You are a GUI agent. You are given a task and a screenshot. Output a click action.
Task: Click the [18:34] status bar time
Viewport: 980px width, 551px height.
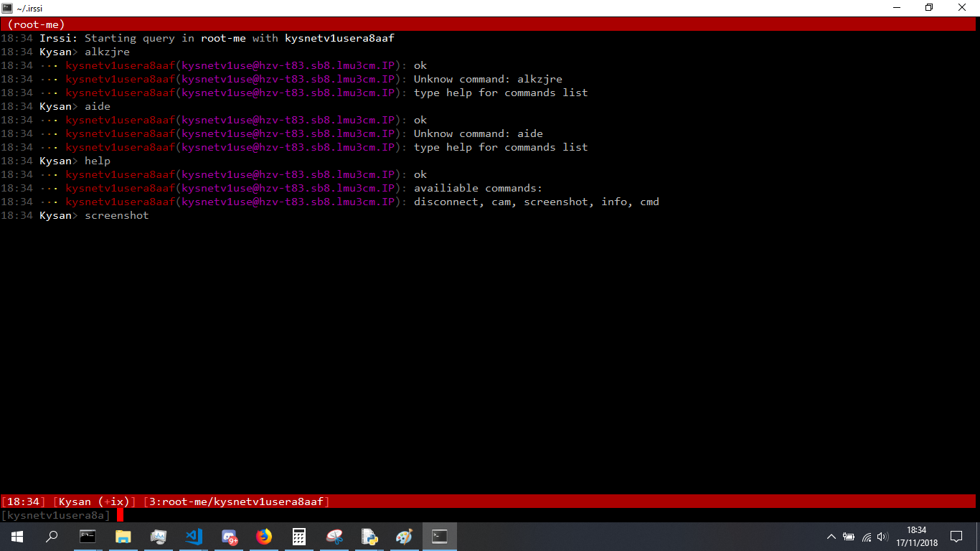[24, 501]
